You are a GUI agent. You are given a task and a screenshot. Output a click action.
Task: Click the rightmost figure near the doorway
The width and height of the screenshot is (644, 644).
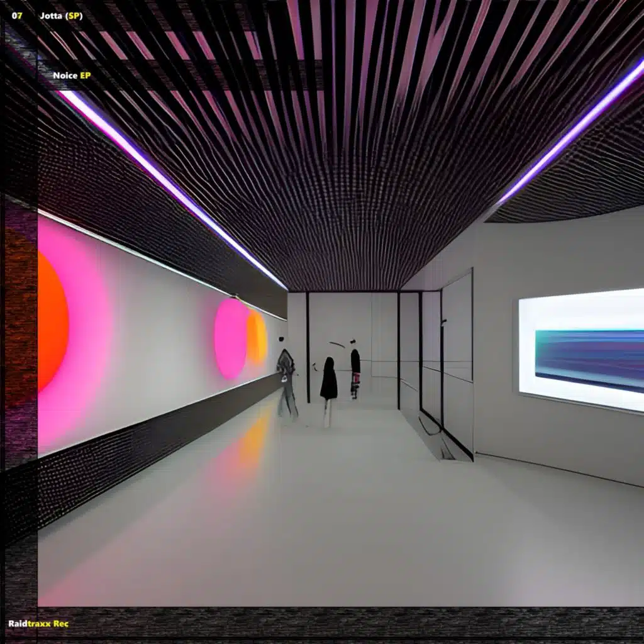[355, 371]
